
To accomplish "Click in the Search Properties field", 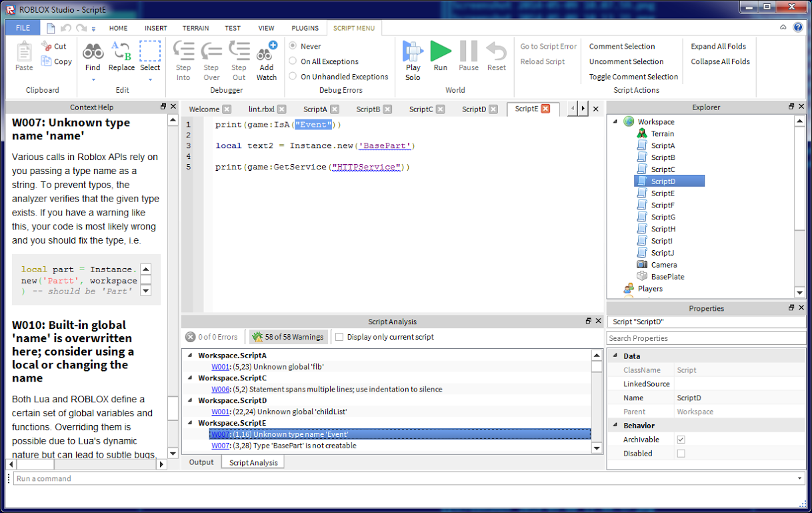I will pos(706,338).
